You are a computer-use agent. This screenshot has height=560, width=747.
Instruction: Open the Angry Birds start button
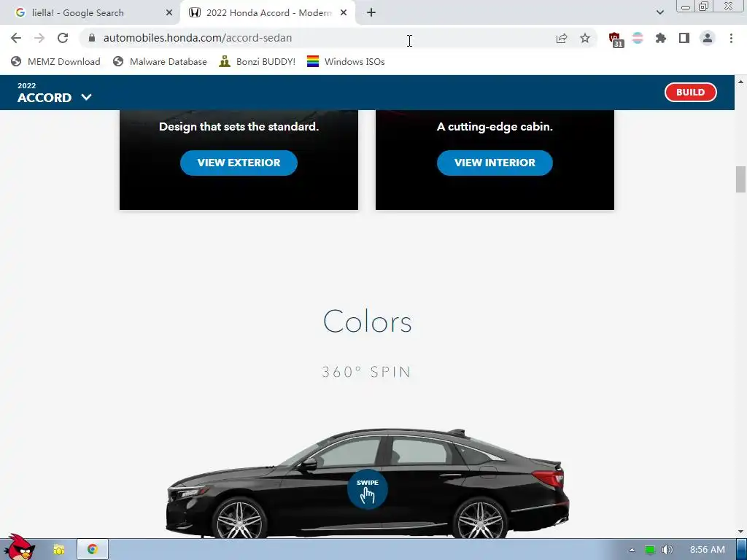tap(20, 547)
